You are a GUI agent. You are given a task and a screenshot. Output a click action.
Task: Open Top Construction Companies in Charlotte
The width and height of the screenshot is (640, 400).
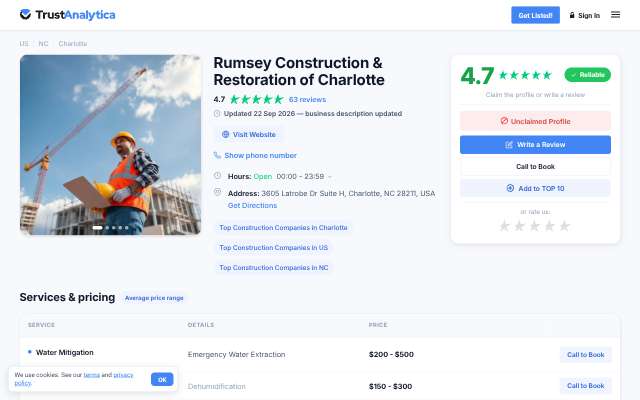[x=283, y=227]
